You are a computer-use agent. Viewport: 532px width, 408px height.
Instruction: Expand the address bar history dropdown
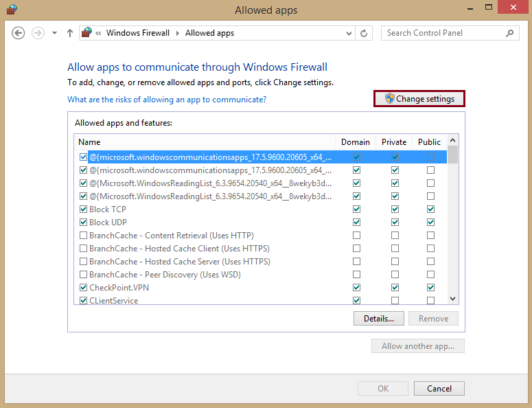(x=349, y=33)
